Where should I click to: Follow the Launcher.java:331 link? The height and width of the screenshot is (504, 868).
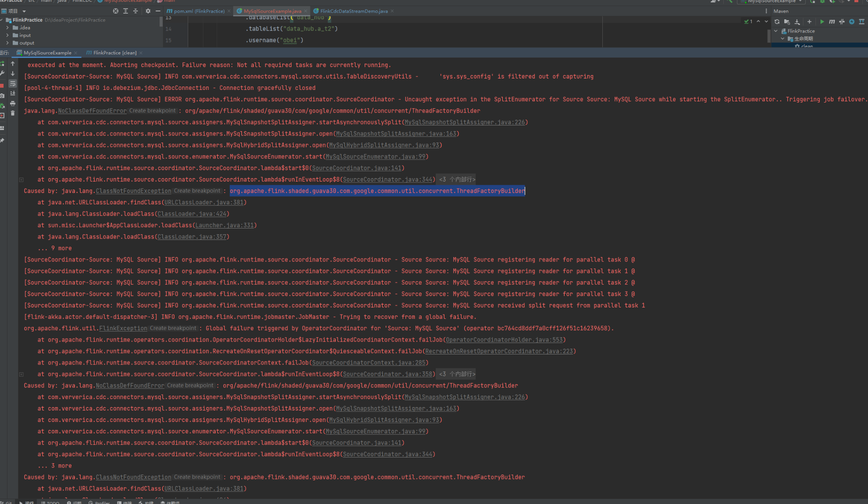point(224,225)
